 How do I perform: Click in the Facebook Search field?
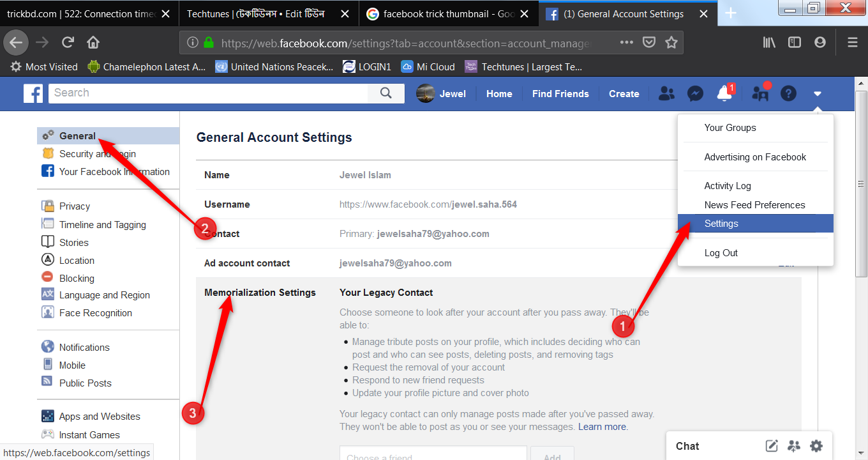click(x=208, y=93)
